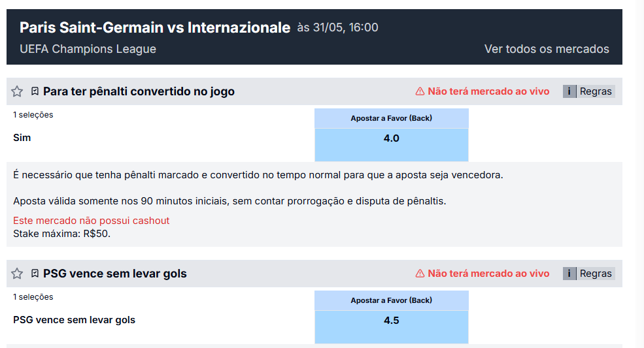Click bookmark icon beside 'PSG vence sem levar gols'
This screenshot has height=348, width=644.
pos(35,274)
